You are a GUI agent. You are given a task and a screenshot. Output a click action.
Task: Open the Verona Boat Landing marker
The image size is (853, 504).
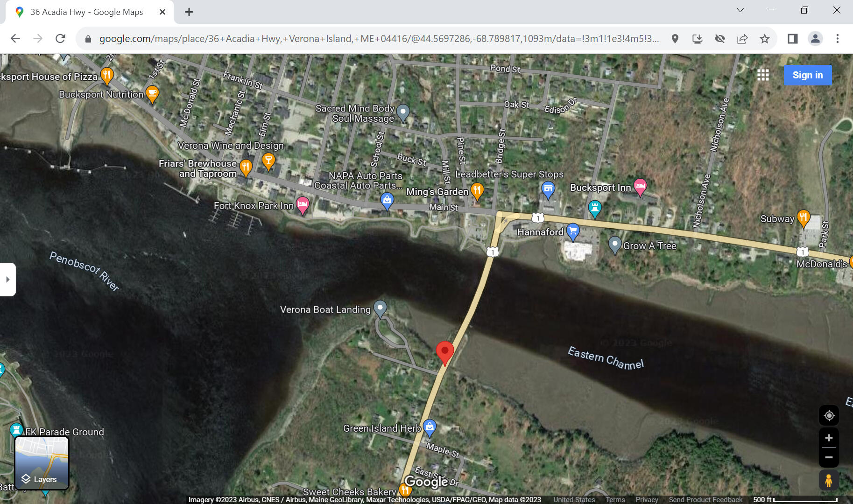point(380,308)
